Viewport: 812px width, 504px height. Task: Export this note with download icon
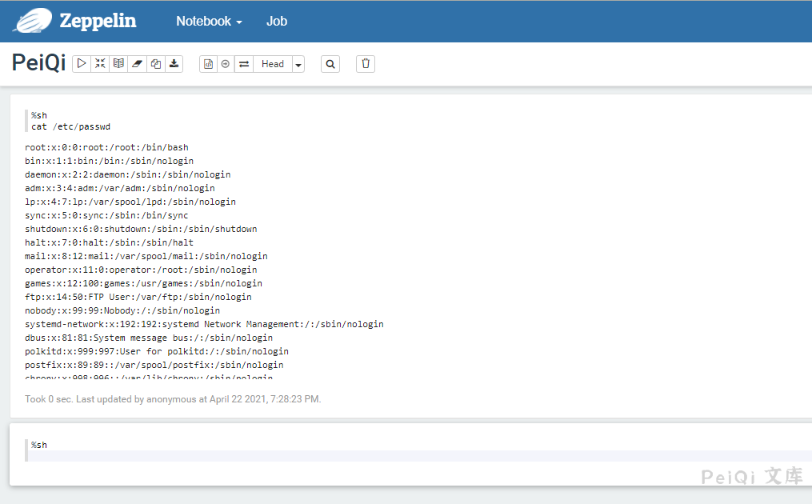[x=174, y=64]
